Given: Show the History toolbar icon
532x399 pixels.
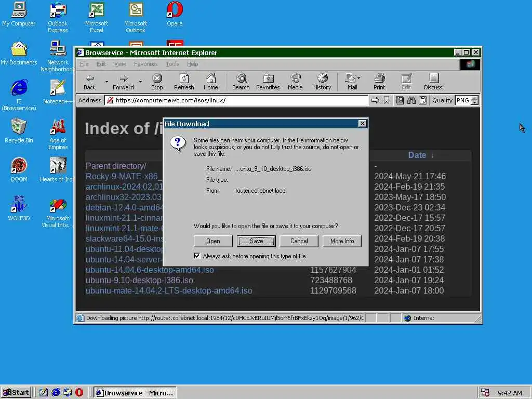Looking at the screenshot, I should coord(322,82).
